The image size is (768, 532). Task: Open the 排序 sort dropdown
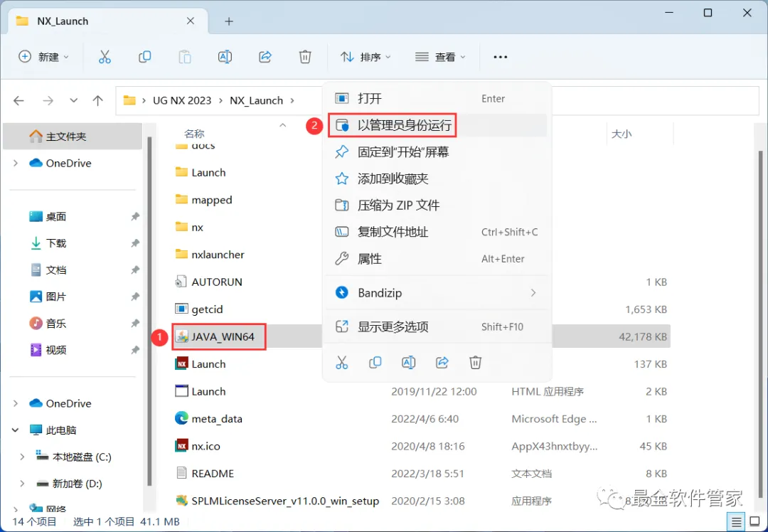(x=366, y=57)
